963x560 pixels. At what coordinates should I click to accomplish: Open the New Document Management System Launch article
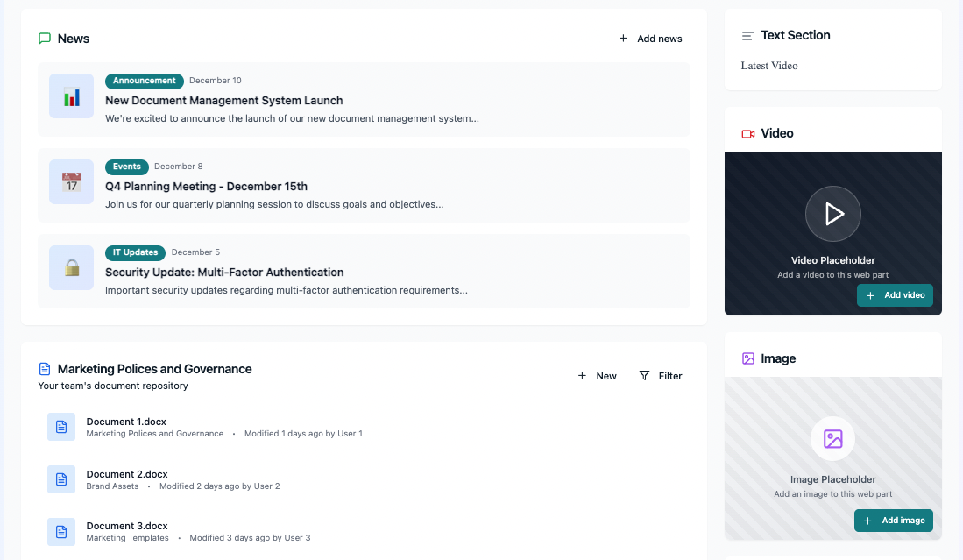pos(223,100)
